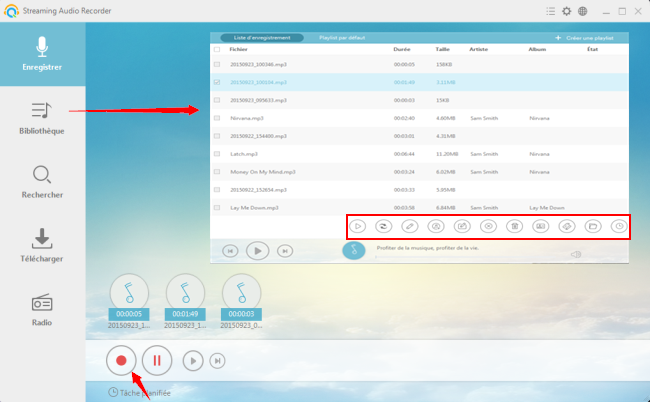Check the 20150923_100346.mp3 checkbox
650x402 pixels.
pyautogui.click(x=217, y=64)
